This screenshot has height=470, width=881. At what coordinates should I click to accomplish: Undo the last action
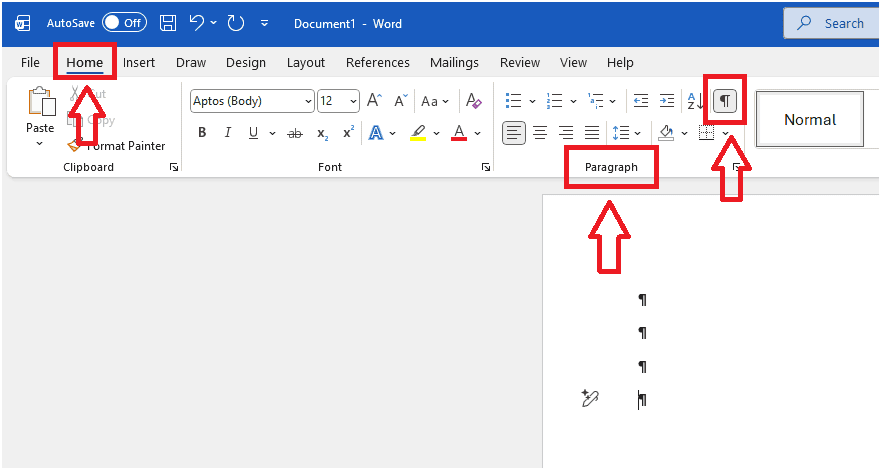(x=197, y=23)
